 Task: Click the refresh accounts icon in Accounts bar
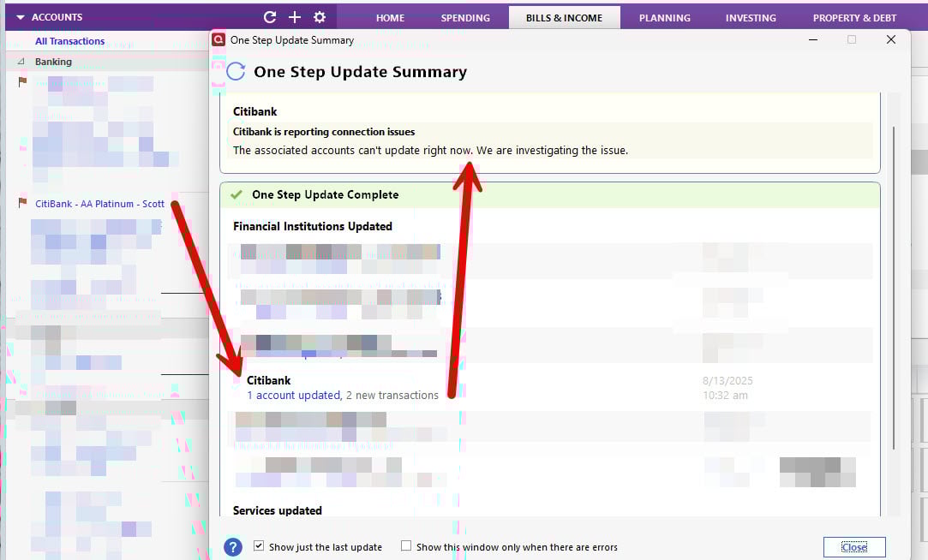coord(270,17)
